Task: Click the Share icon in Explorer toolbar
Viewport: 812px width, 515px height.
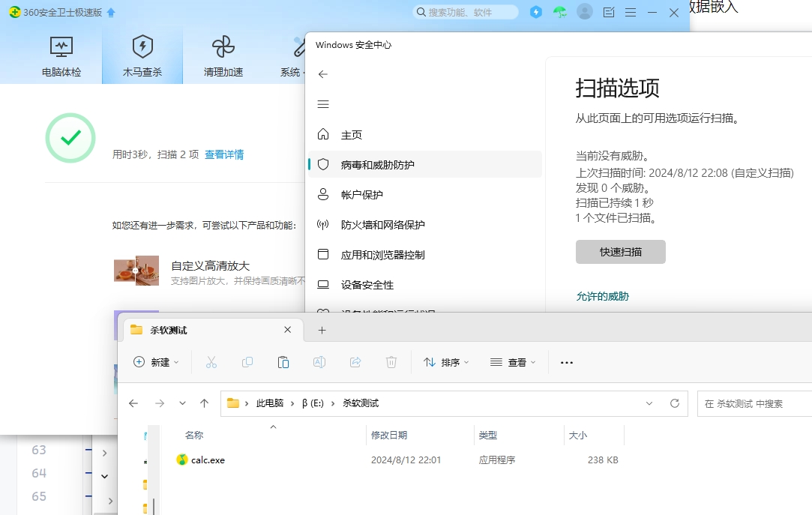Action: [x=355, y=362]
